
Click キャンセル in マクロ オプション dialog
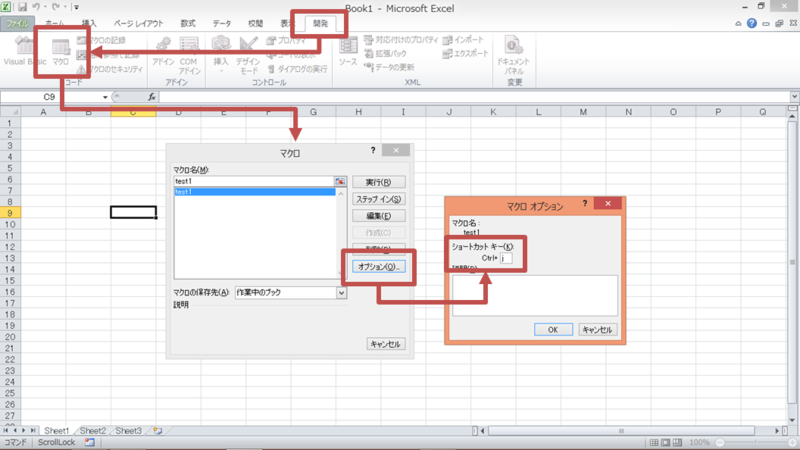[x=597, y=330]
